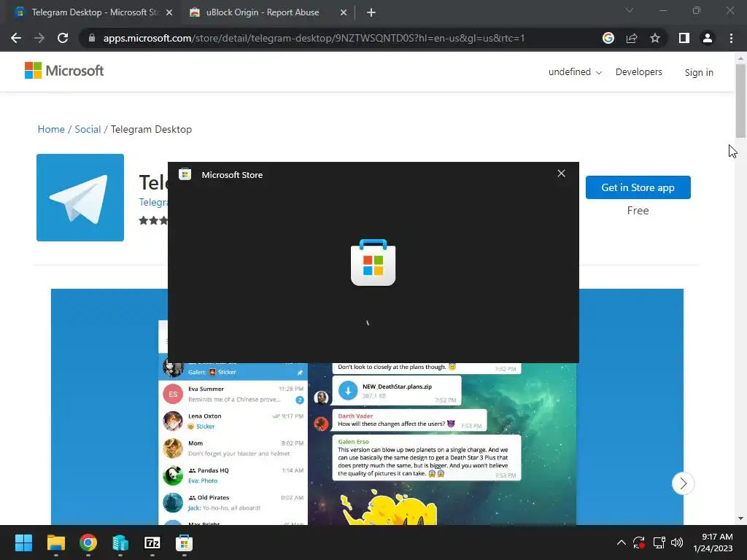
Task: Go to the Home breadcrumb
Action: click(x=51, y=129)
